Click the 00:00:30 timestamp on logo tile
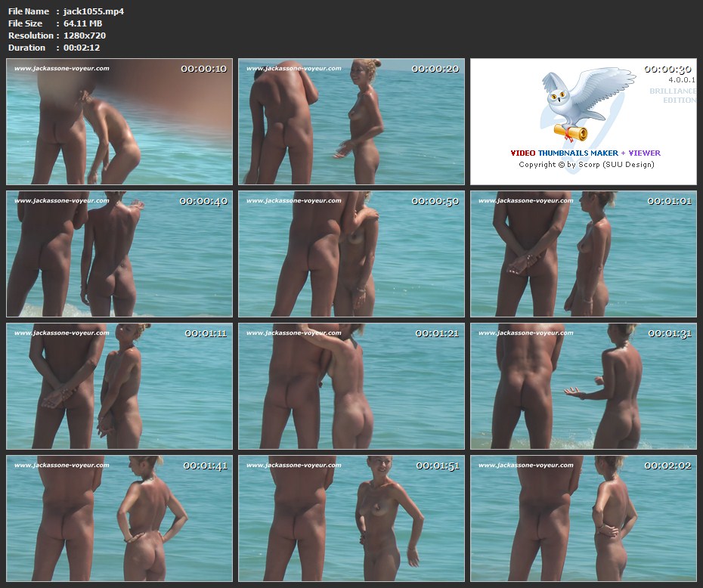Screen dimensions: 703x588 tap(667, 69)
